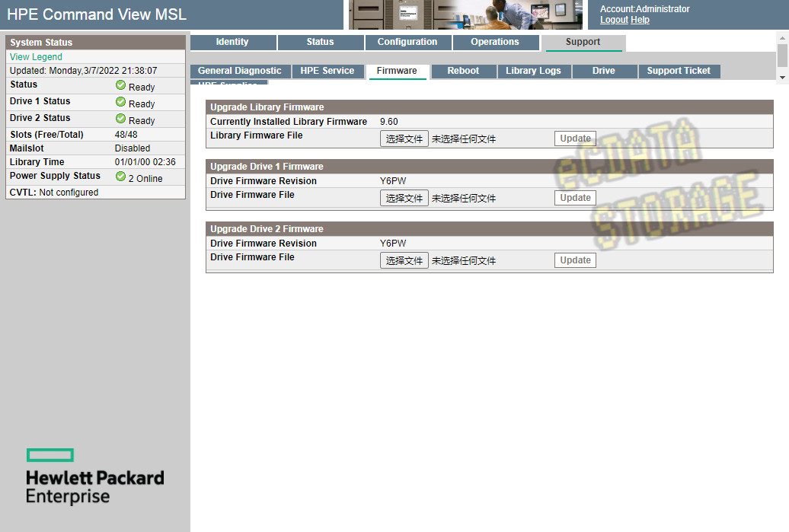Screen dimensions: 789x532
Task: Choose file for Drive 1 Firmware File
Action: click(404, 198)
